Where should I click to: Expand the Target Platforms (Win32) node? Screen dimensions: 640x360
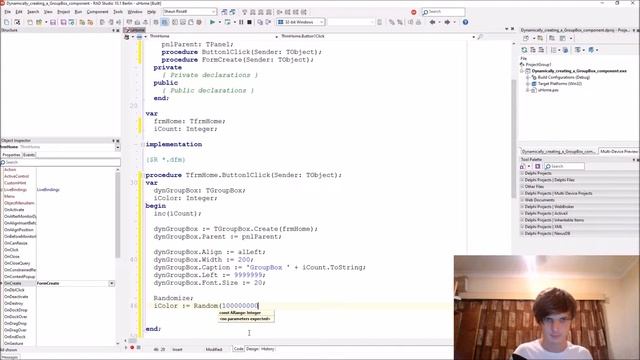[x=527, y=84]
